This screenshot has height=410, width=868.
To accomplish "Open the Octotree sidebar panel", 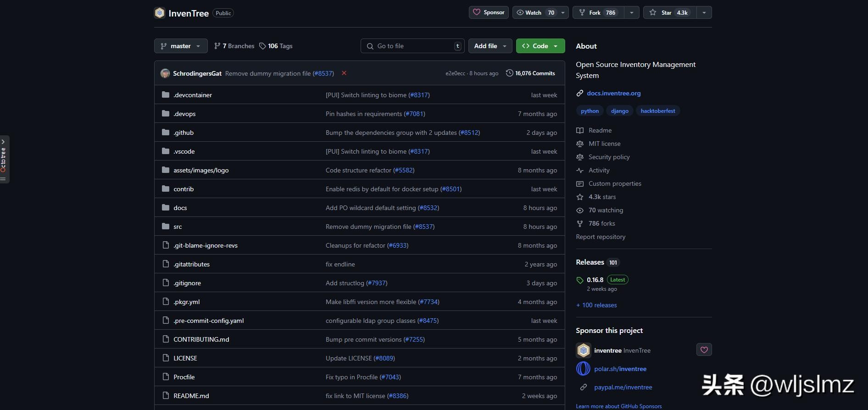I will [4, 159].
